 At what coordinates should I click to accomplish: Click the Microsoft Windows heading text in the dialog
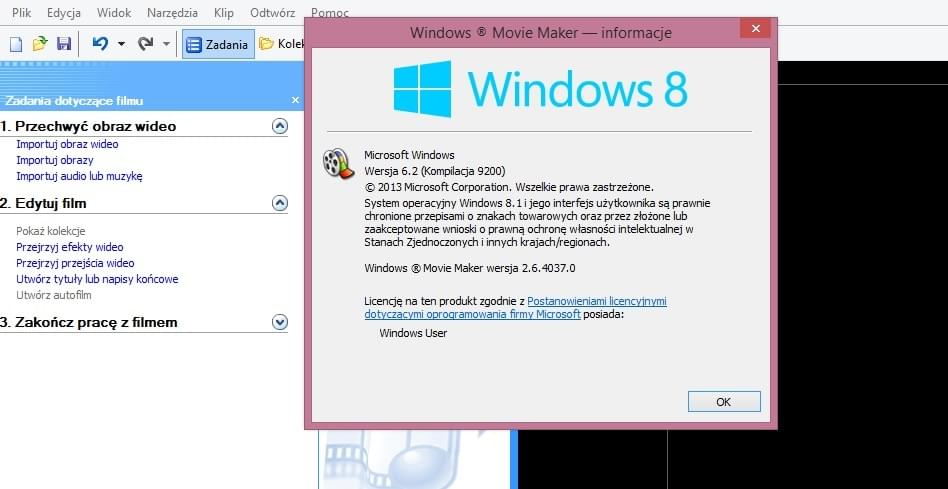[409, 155]
